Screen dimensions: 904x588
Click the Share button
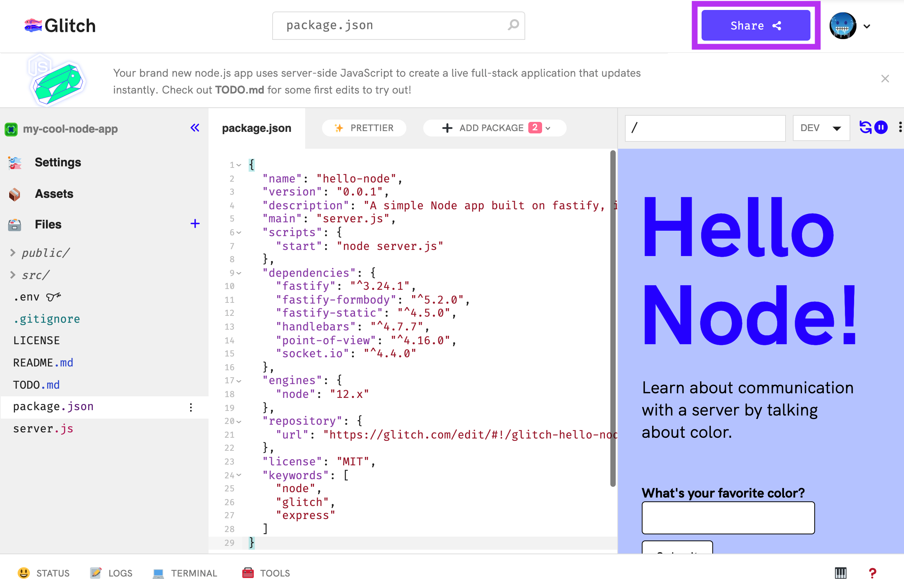(x=755, y=25)
